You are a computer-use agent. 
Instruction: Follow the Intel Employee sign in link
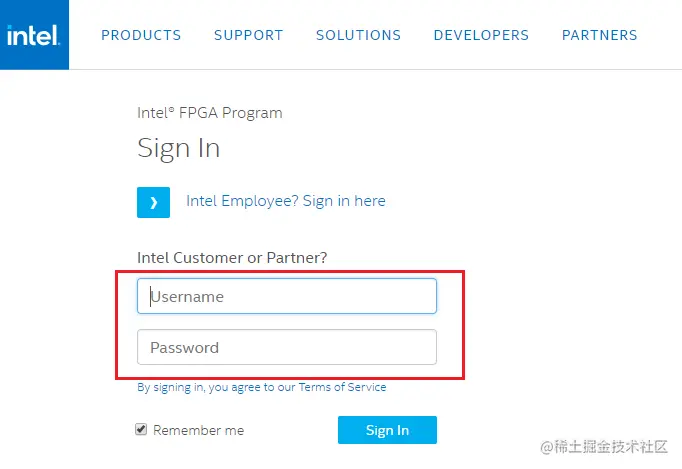285,201
